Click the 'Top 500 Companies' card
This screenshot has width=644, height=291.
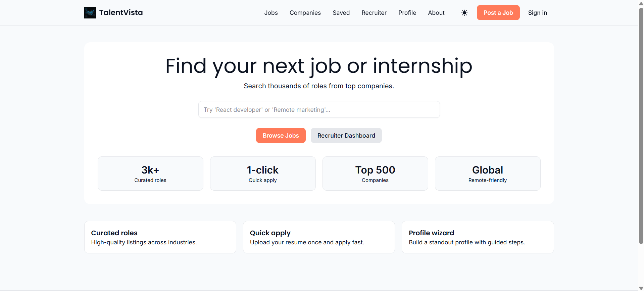pos(375,173)
